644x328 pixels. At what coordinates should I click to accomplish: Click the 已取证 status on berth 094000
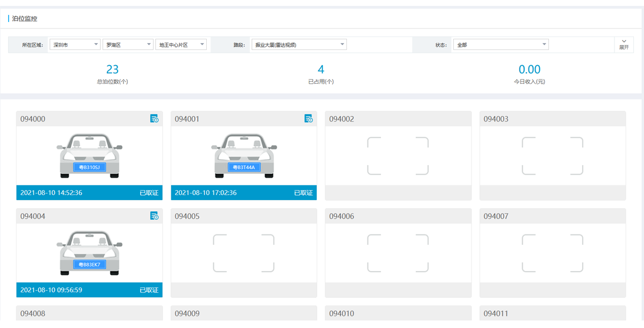pyautogui.click(x=149, y=193)
